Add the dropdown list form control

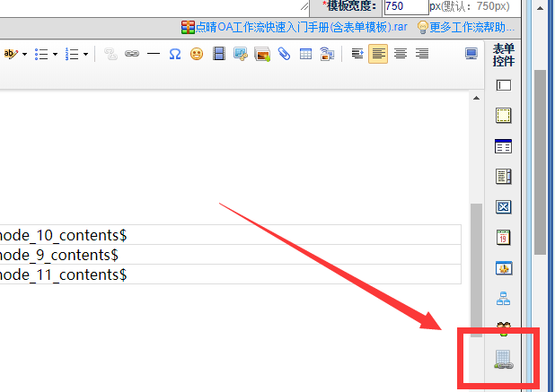coord(503,146)
